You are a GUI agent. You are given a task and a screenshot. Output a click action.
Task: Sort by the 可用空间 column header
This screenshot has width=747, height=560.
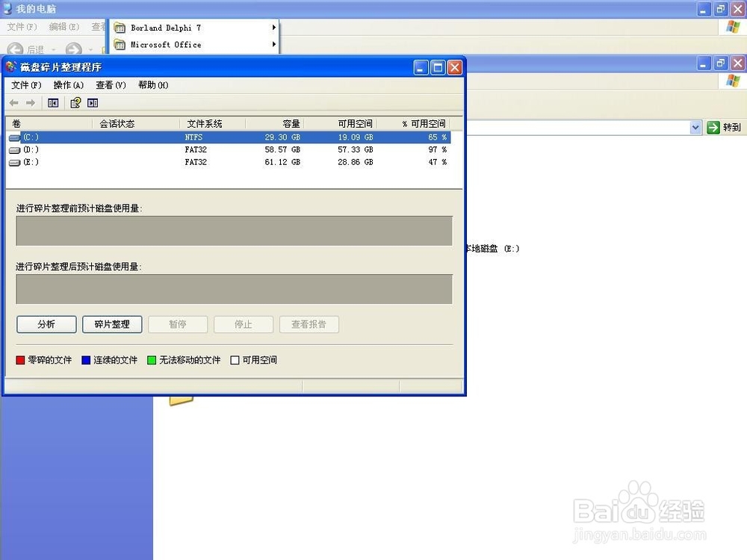click(341, 124)
